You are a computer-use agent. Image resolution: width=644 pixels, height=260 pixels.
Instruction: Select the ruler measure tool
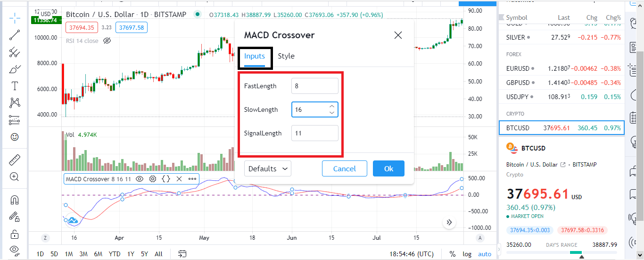point(15,160)
